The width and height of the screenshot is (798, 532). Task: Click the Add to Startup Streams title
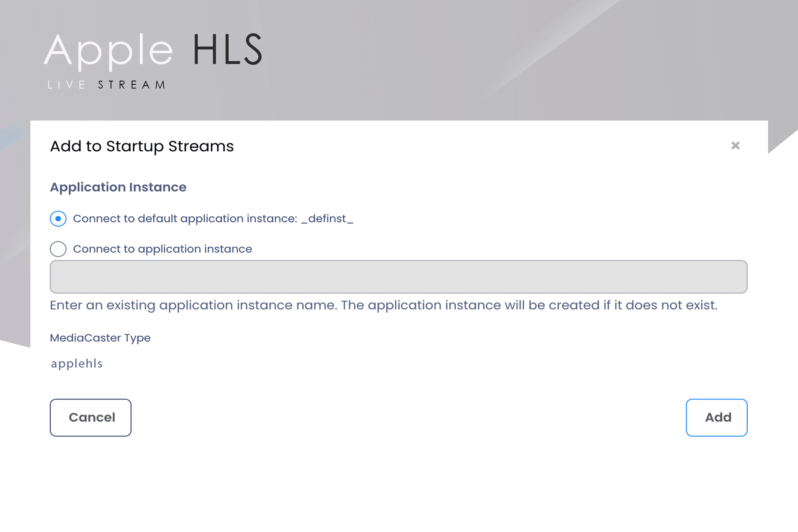coord(142,147)
